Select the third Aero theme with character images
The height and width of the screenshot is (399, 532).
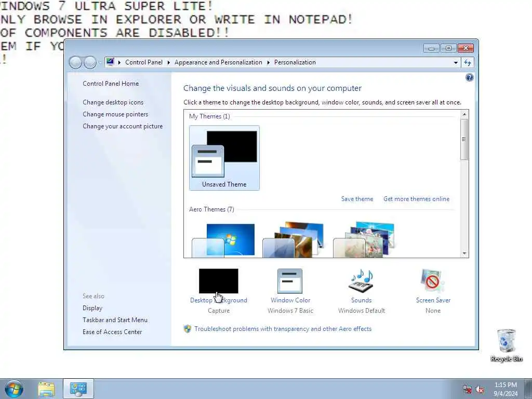[364, 240]
